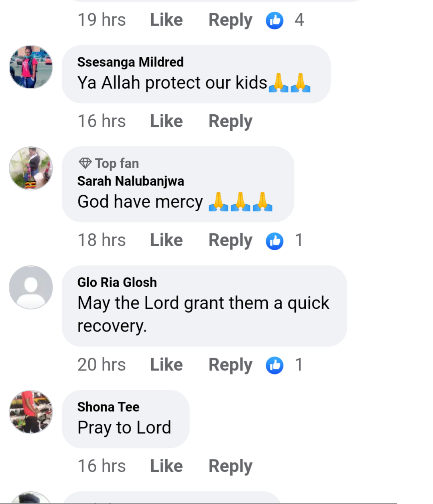Click the like reaction icon showing 4
The width and height of the screenshot is (433, 504).
274,20
